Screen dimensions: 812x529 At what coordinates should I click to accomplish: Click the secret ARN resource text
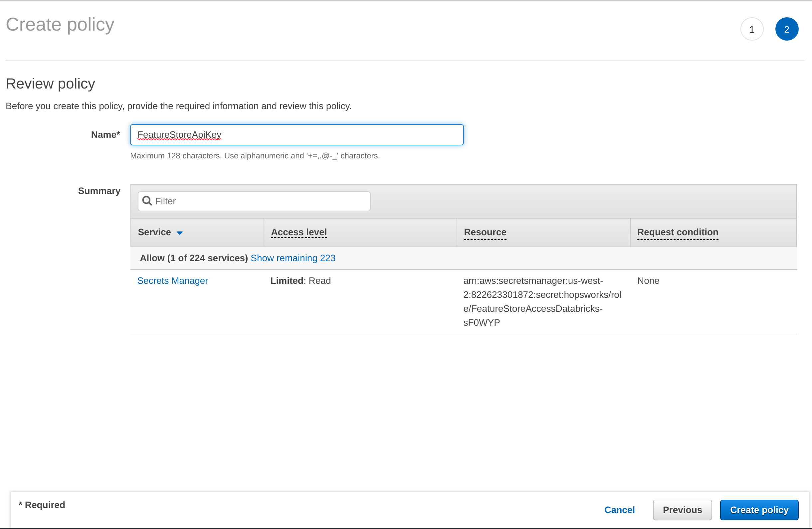[x=541, y=301]
